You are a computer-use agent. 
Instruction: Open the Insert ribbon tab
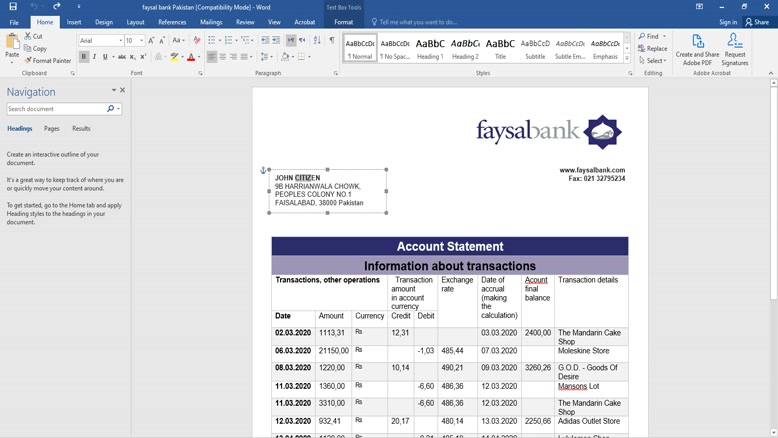point(74,22)
